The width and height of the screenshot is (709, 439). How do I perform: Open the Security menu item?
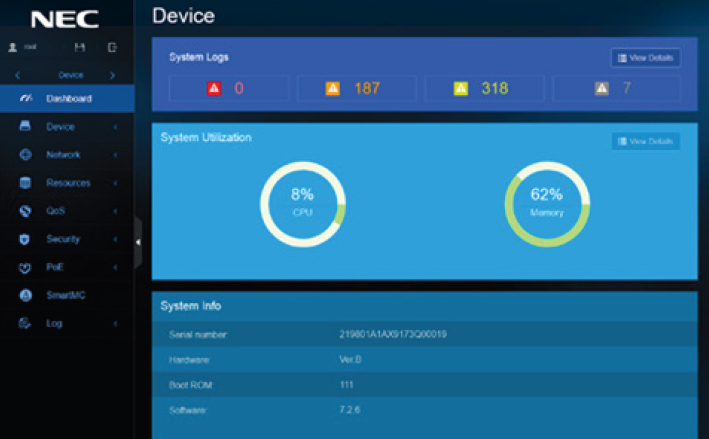pos(67,239)
